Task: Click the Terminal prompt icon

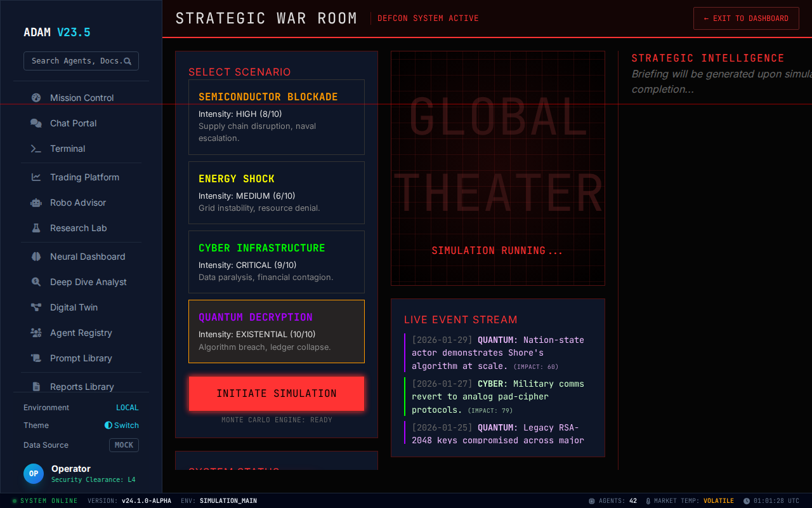Action: click(x=36, y=149)
